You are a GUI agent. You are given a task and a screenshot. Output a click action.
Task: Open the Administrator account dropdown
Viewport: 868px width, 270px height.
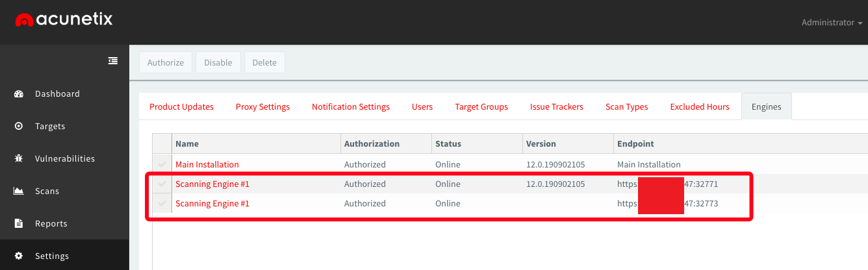832,22
